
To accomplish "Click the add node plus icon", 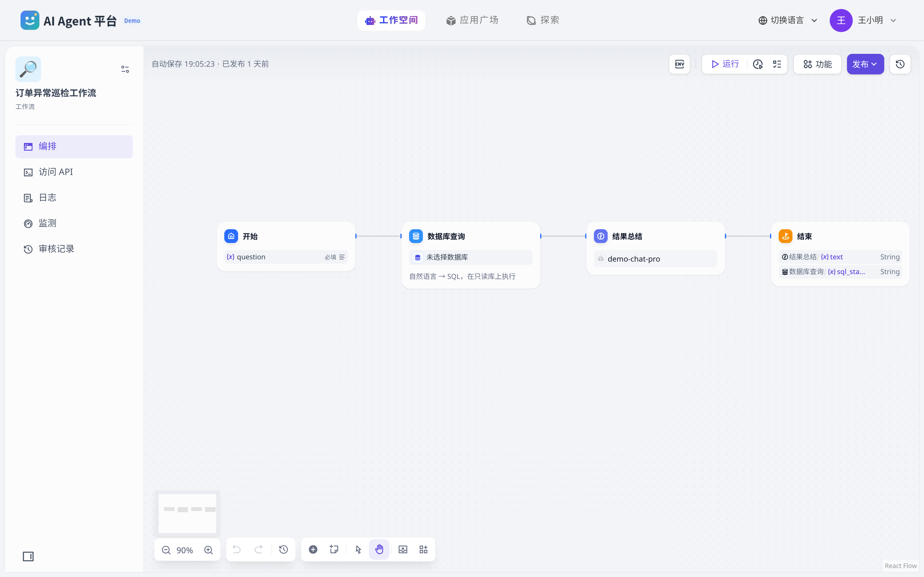I will click(313, 549).
